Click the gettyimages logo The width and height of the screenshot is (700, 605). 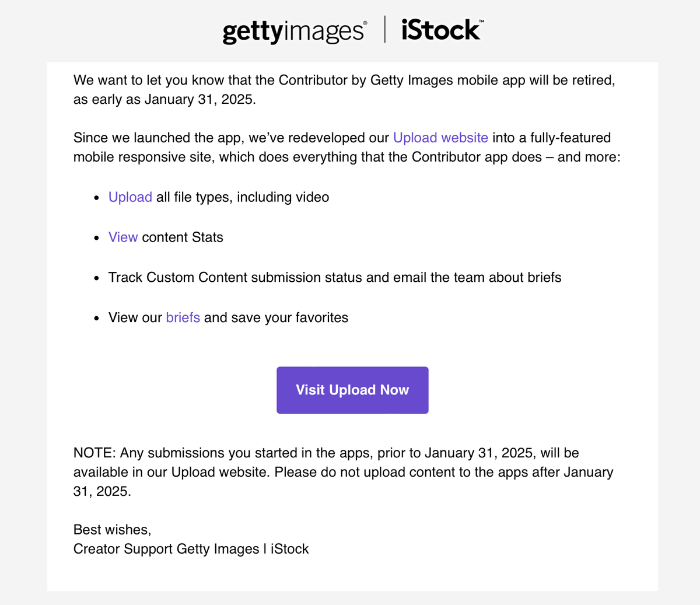[293, 32]
